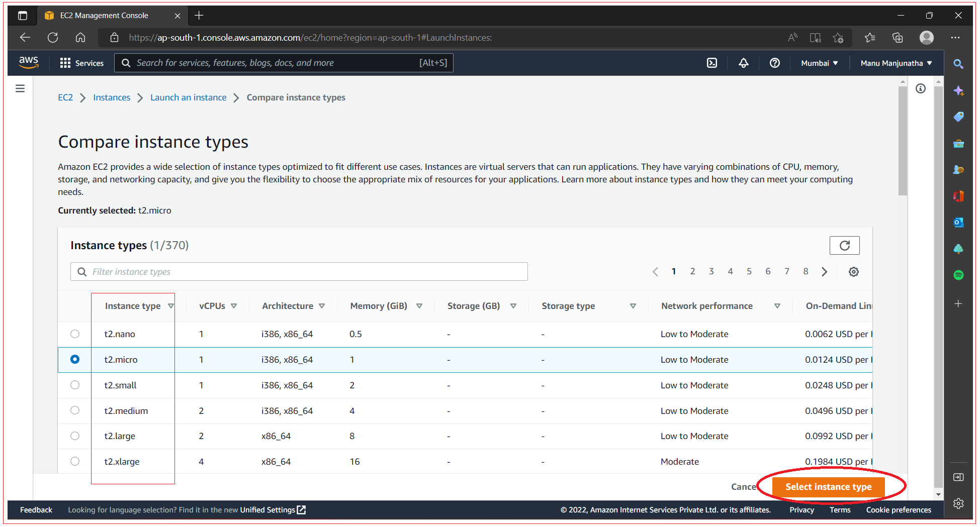Refresh the instance types table
Image resolution: width=980 pixels, height=527 pixels.
point(844,245)
